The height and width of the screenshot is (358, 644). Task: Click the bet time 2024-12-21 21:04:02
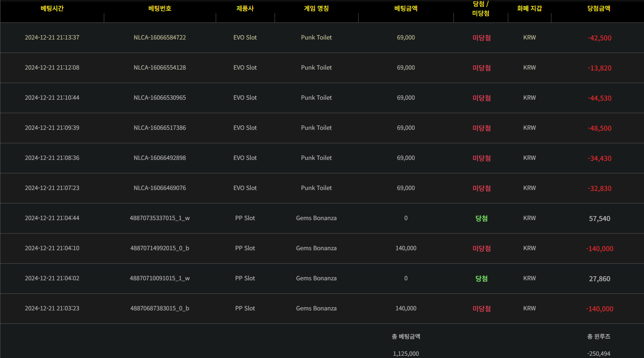point(52,278)
